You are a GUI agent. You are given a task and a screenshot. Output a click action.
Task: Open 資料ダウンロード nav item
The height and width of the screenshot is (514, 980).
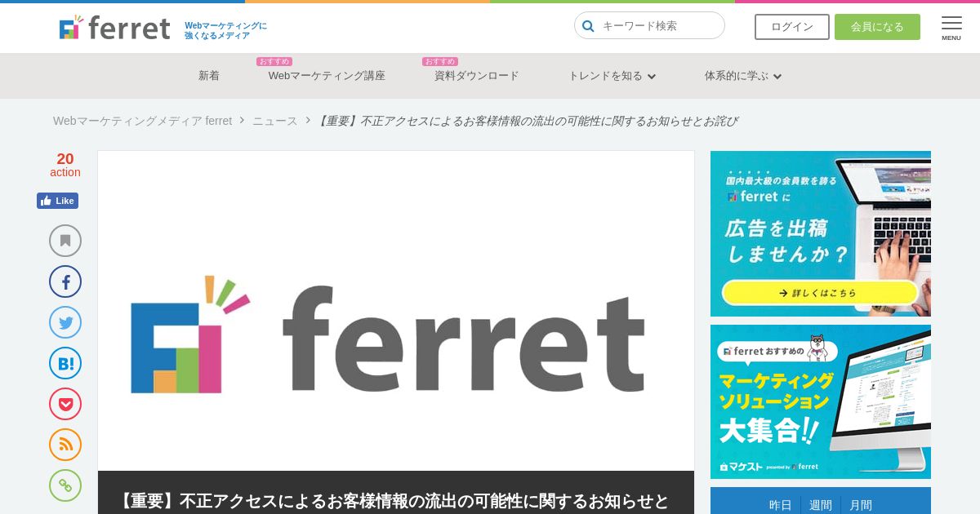coord(477,76)
